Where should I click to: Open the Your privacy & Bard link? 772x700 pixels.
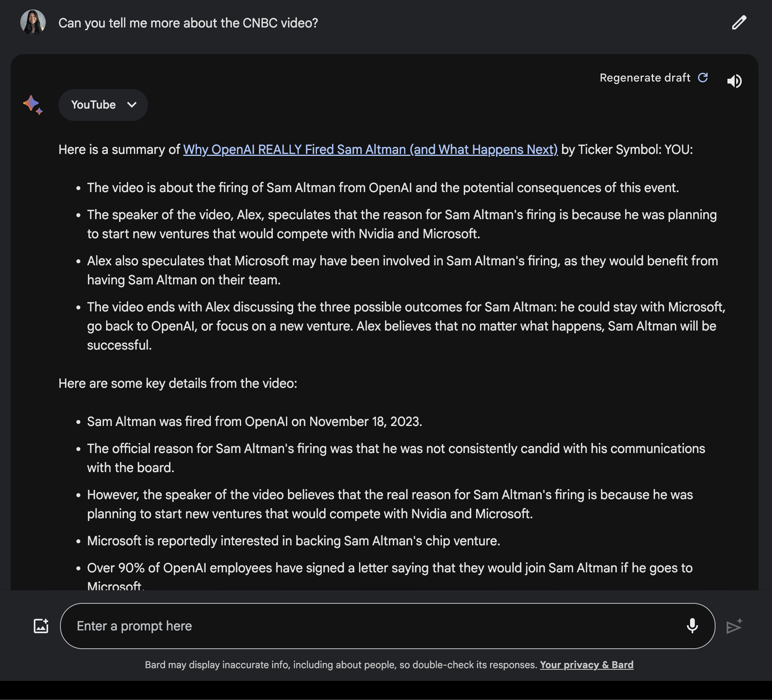(586, 665)
